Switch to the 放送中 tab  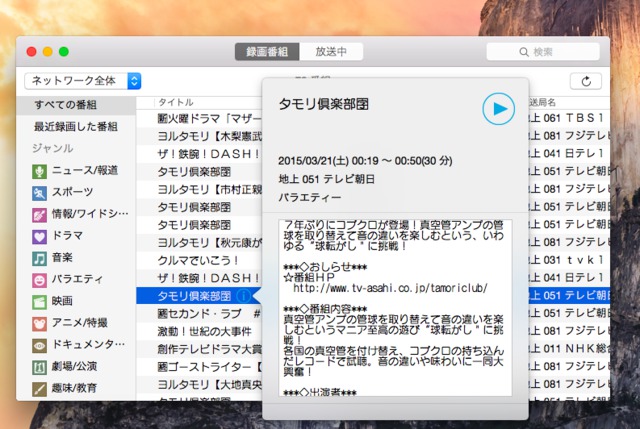click(331, 51)
